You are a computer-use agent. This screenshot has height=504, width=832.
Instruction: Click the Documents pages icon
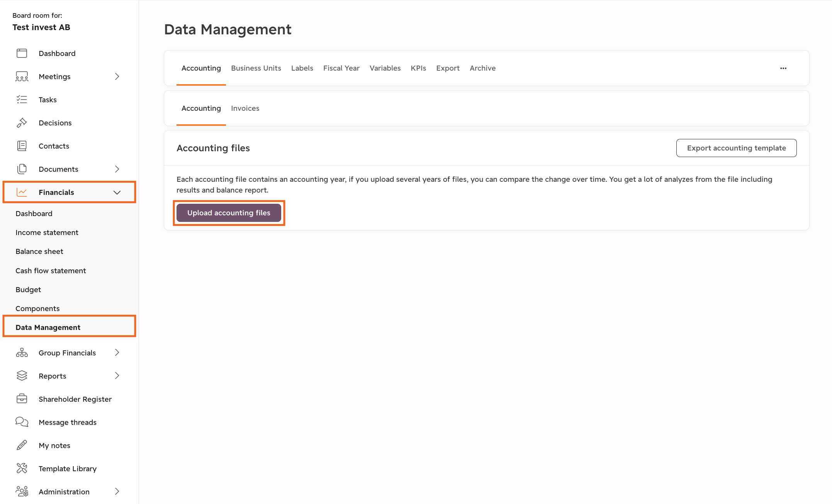22,169
